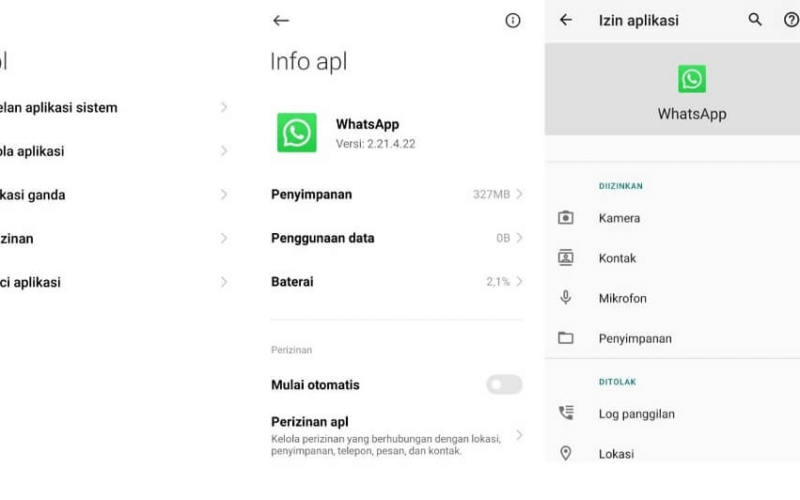Click bold 'WhatsApp' name in Info apl
The width and height of the screenshot is (800, 500).
click(367, 124)
